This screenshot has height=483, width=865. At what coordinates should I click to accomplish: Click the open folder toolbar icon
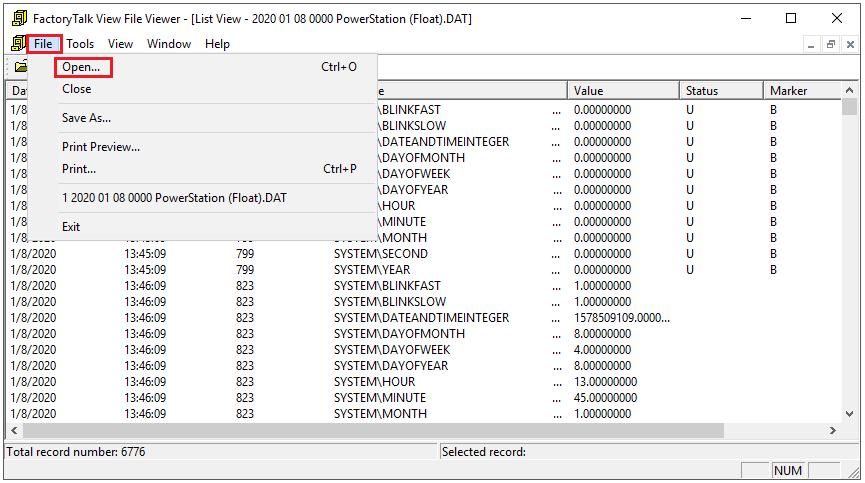[20, 67]
